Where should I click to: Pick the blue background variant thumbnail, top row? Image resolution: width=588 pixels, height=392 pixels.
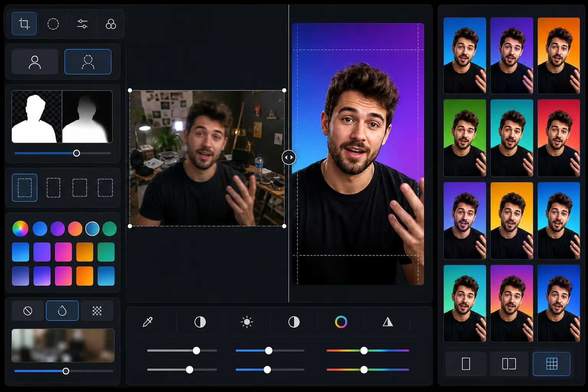click(x=465, y=56)
